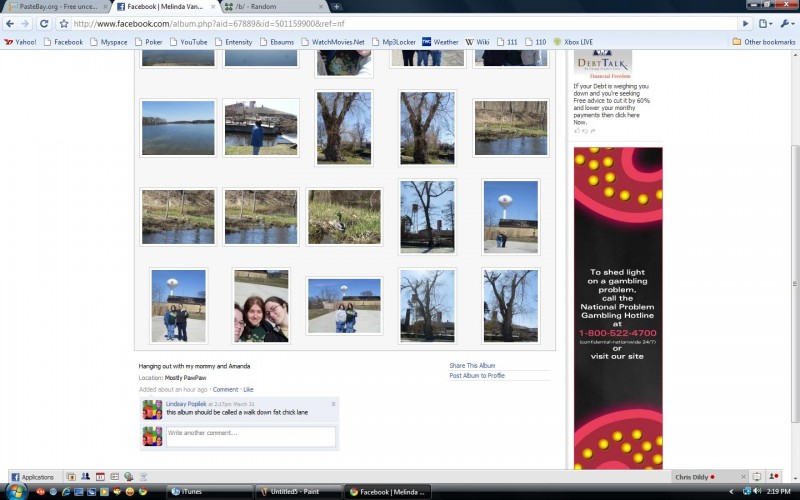Image resolution: width=800 pixels, height=500 pixels.
Task: Click the volume icon in system tray
Action: [757, 491]
